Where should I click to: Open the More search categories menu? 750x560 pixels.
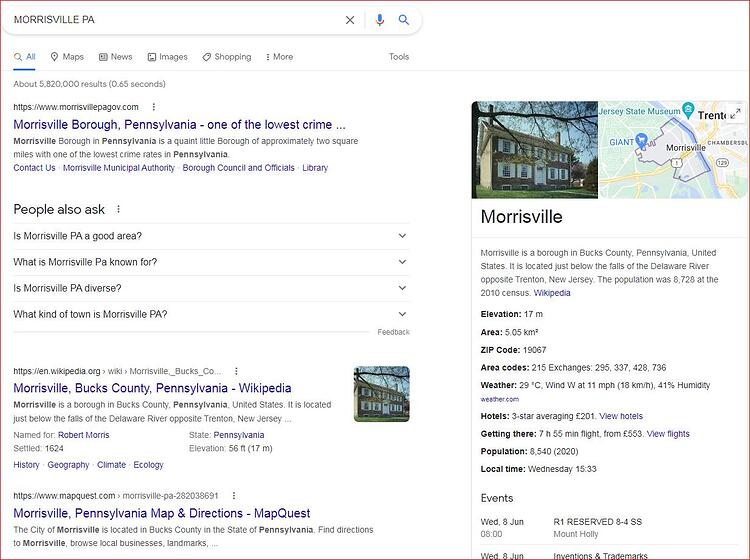coord(279,56)
